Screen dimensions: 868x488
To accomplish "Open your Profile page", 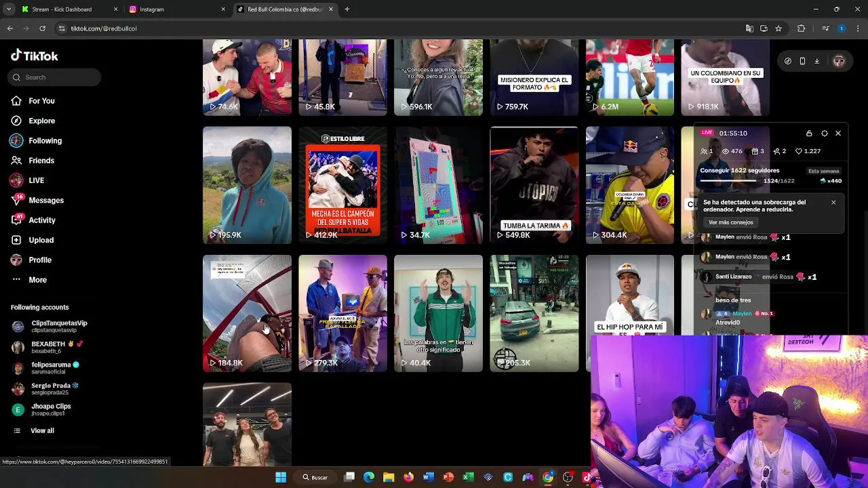I will click(x=31, y=260).
